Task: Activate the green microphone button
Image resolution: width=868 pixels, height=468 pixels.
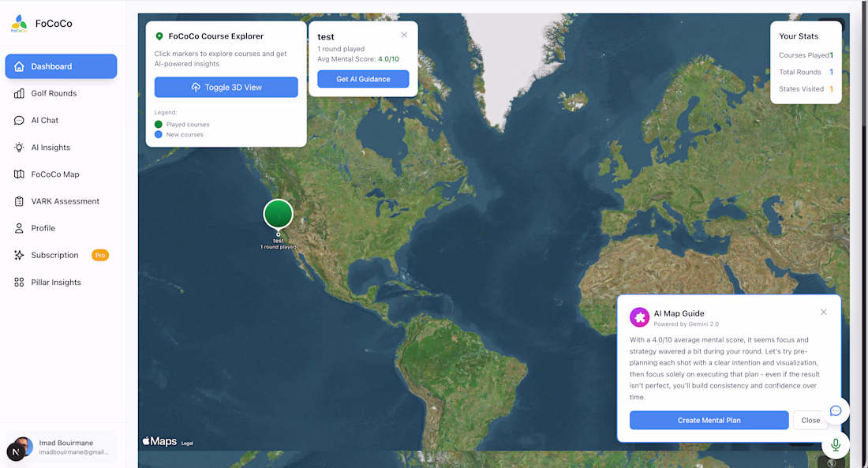Action: coord(836,444)
